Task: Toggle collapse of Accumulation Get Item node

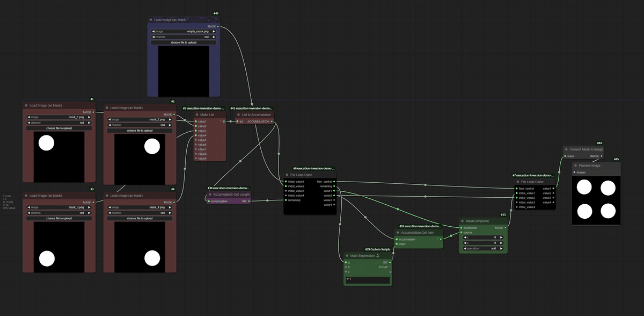Action: tap(398, 232)
